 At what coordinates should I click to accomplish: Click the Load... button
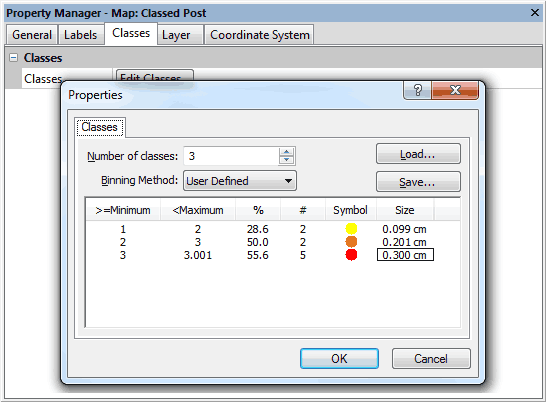point(418,154)
